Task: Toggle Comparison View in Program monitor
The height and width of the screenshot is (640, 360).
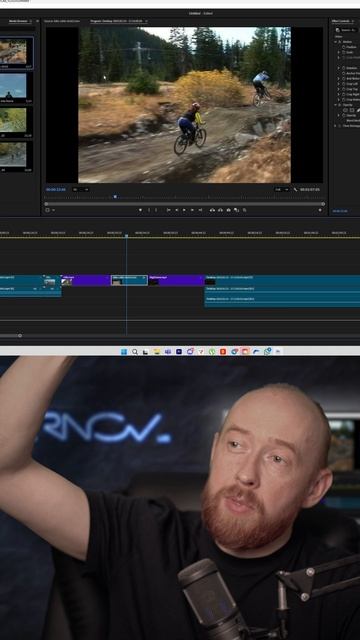Action: click(236, 210)
